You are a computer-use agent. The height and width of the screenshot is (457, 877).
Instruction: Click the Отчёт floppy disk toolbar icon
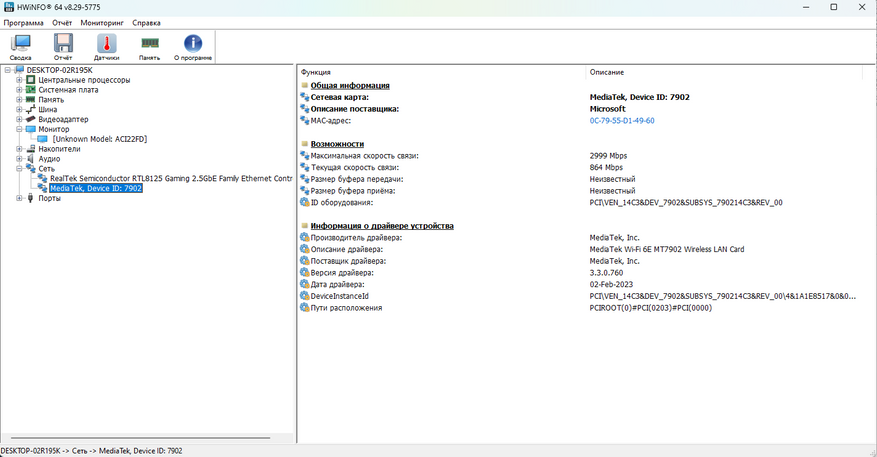63,46
